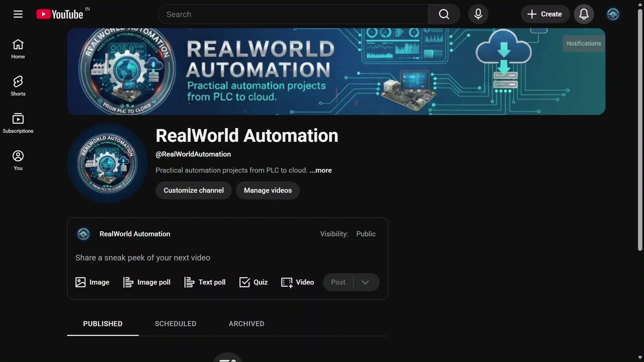Add an Image to the post
This screenshot has height=362, width=644.
(x=92, y=282)
